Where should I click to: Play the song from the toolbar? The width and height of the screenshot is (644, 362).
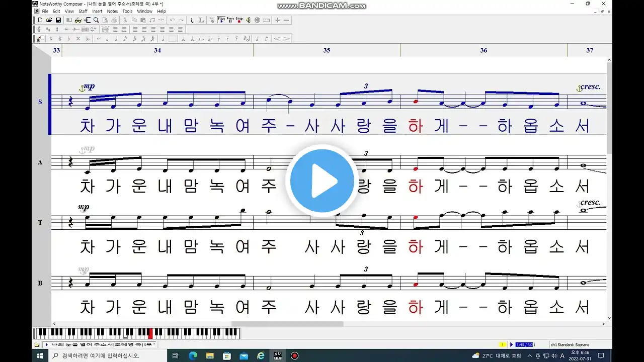[221, 20]
